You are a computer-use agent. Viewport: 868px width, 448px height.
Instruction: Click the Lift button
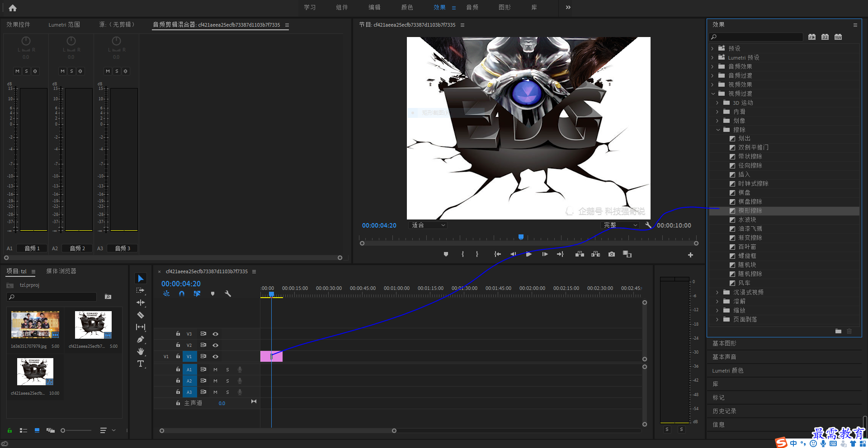pos(580,254)
